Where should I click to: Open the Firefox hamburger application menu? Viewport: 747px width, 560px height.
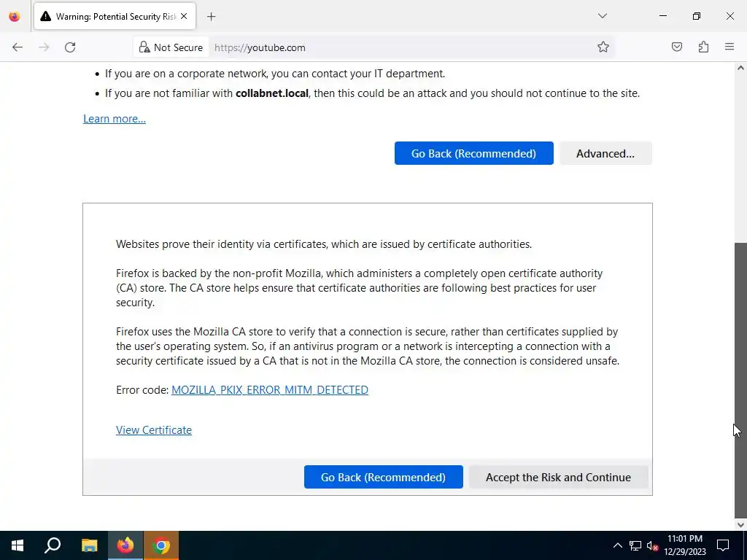[x=729, y=47]
